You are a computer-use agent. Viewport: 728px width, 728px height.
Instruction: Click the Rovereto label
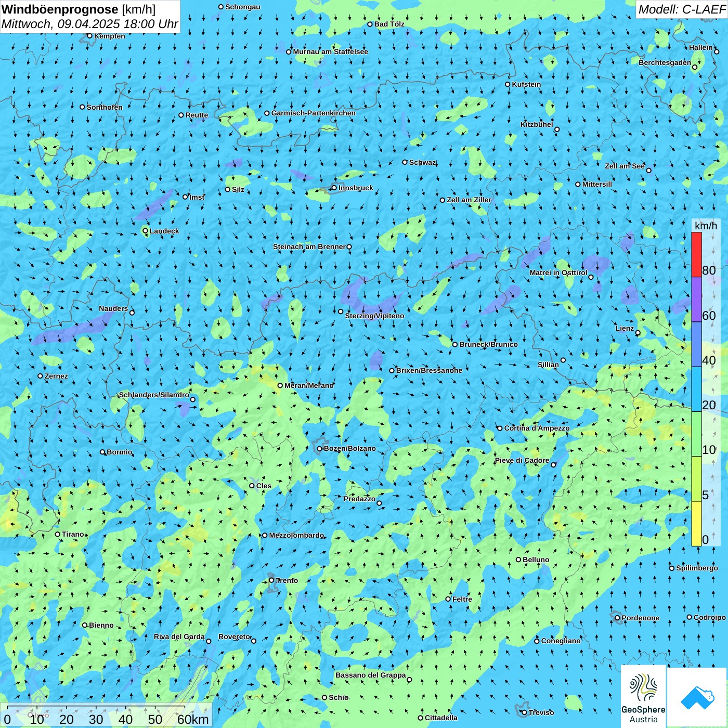click(x=235, y=636)
